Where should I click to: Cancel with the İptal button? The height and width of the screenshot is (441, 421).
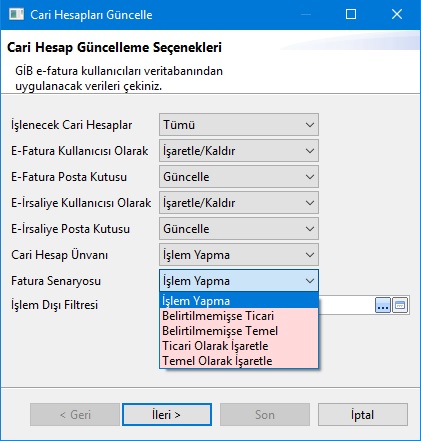(363, 415)
